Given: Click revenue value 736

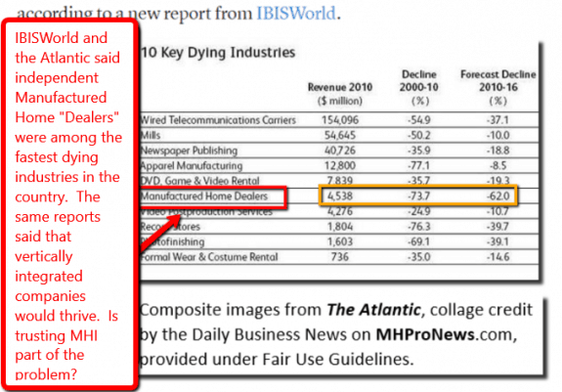Looking at the screenshot, I should point(340,257).
